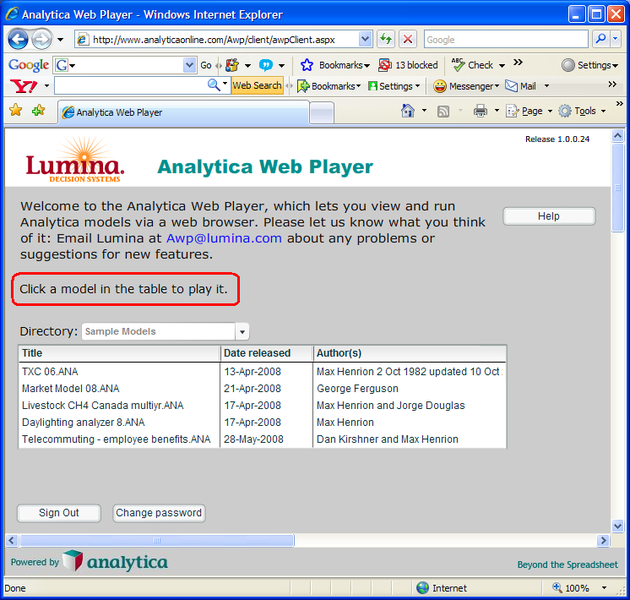The width and height of the screenshot is (630, 600).
Task: Click Add to Favorites star with plus
Action: (x=39, y=110)
